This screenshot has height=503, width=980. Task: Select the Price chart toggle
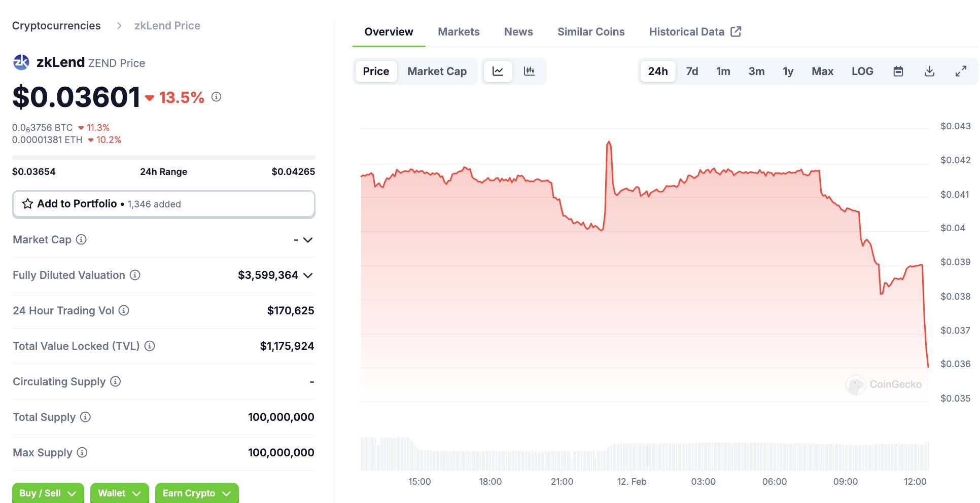click(376, 71)
